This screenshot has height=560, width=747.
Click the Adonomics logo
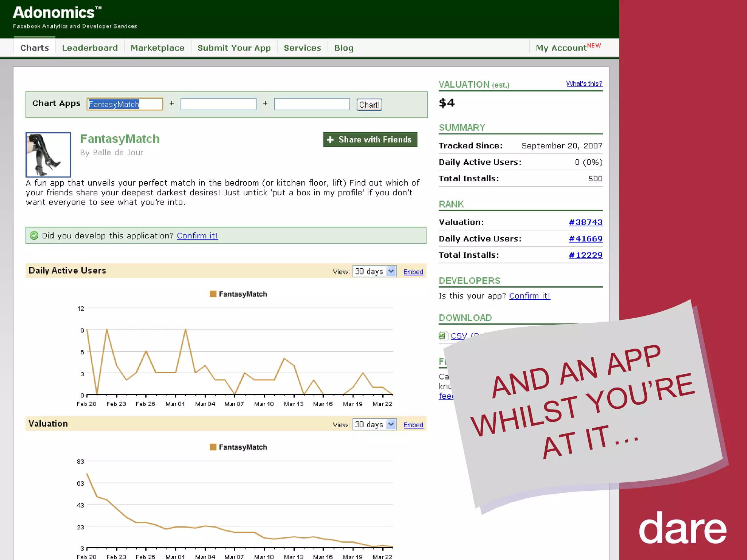coord(57,13)
